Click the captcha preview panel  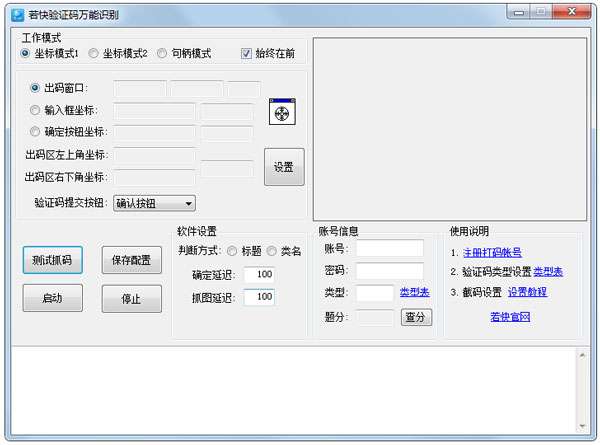(x=450, y=129)
